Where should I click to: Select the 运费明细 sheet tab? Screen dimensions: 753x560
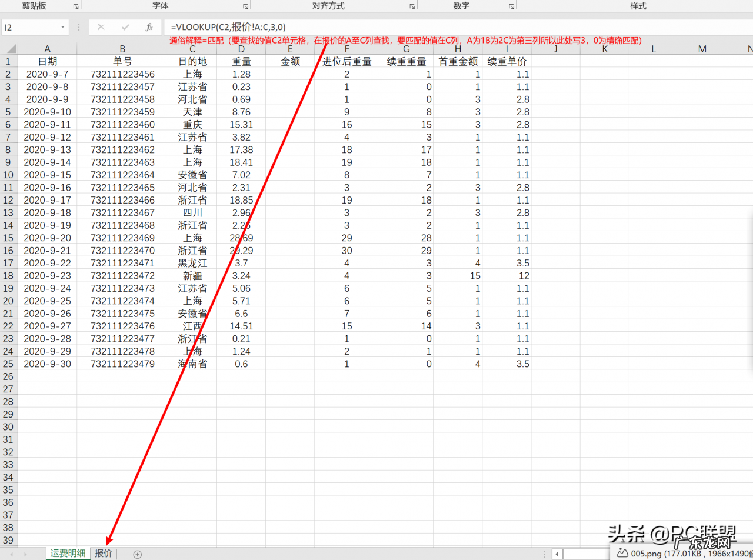point(66,554)
